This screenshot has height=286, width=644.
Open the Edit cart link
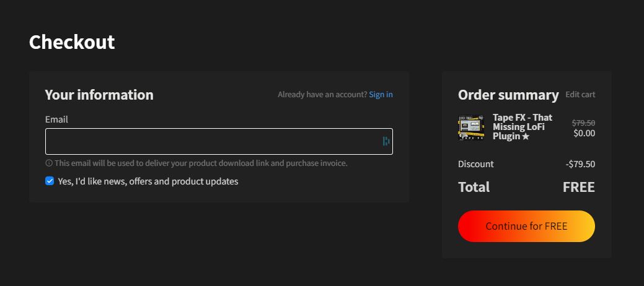pyautogui.click(x=580, y=94)
